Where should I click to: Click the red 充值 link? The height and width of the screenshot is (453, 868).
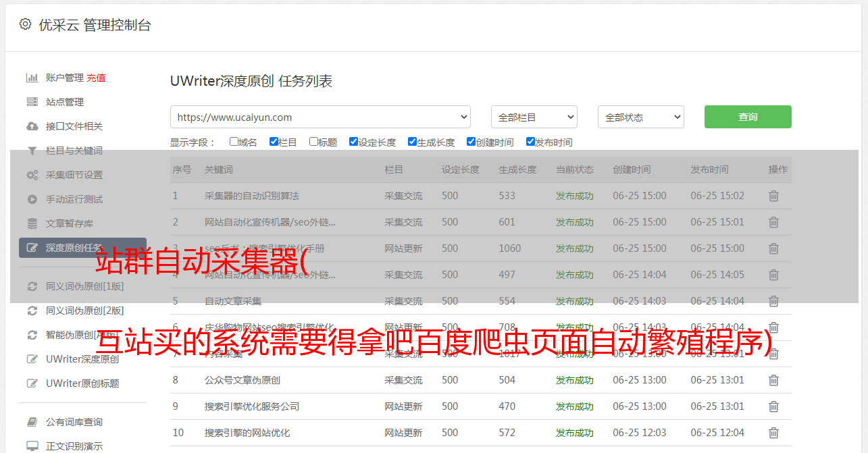[96, 78]
